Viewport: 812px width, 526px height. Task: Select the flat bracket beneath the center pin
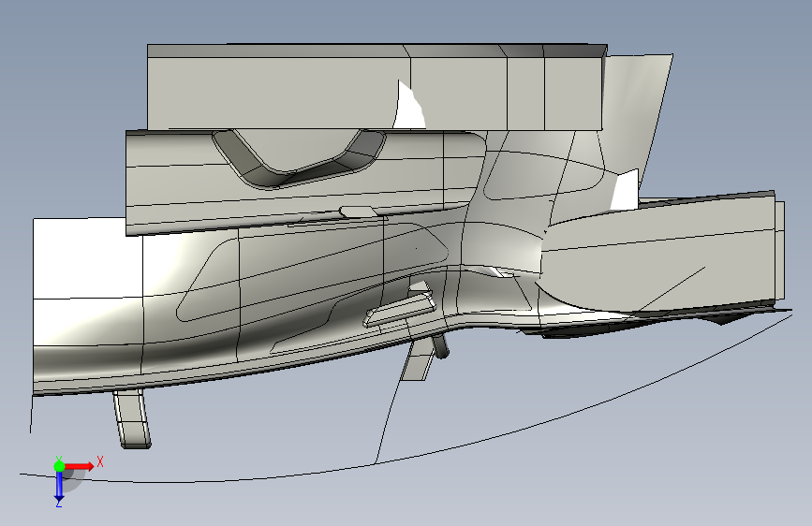(x=418, y=358)
